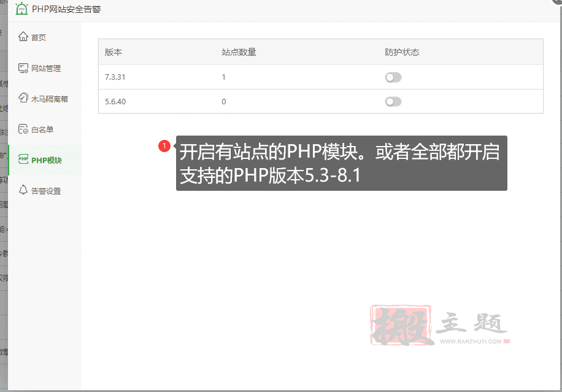The height and width of the screenshot is (392, 562).
Task: Select version cell 5.6.40
Action: click(x=115, y=101)
